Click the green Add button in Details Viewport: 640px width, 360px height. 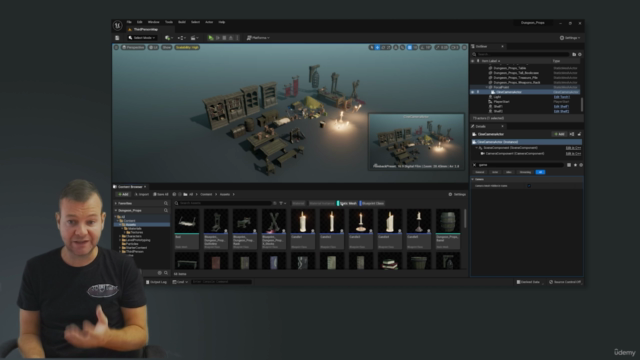pos(559,134)
